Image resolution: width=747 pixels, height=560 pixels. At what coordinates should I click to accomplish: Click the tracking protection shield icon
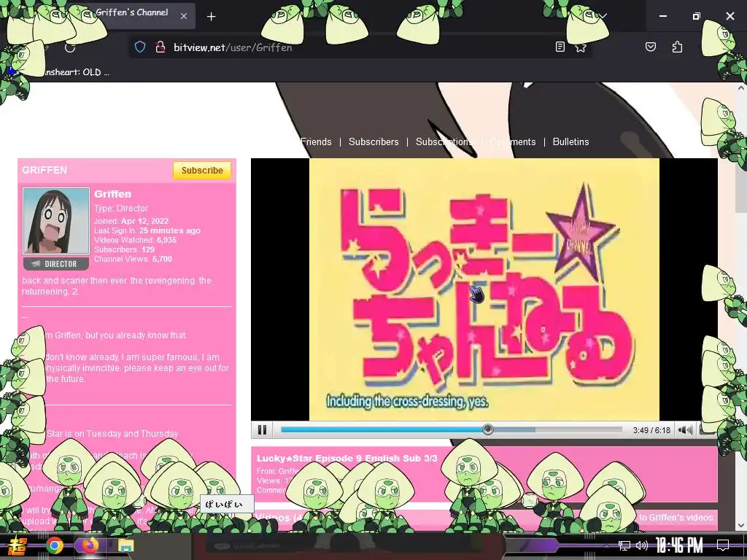(139, 47)
